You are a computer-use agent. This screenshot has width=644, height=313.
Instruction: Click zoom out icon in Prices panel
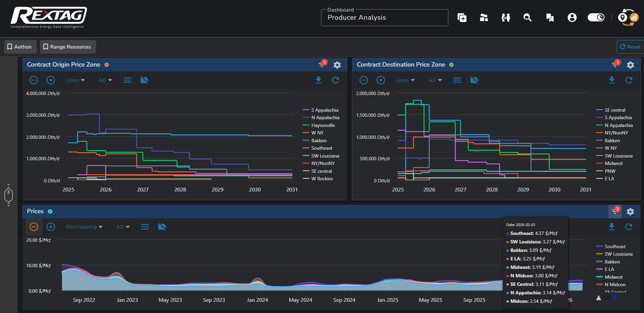click(34, 227)
